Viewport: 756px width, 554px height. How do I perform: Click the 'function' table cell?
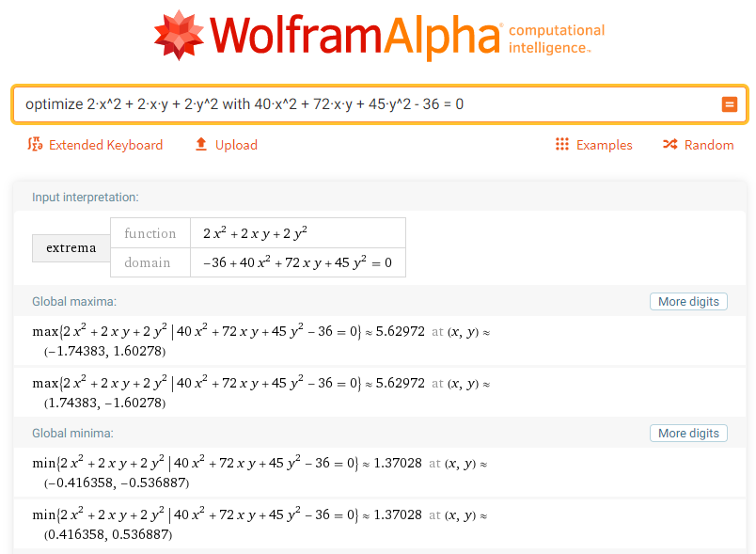[150, 233]
